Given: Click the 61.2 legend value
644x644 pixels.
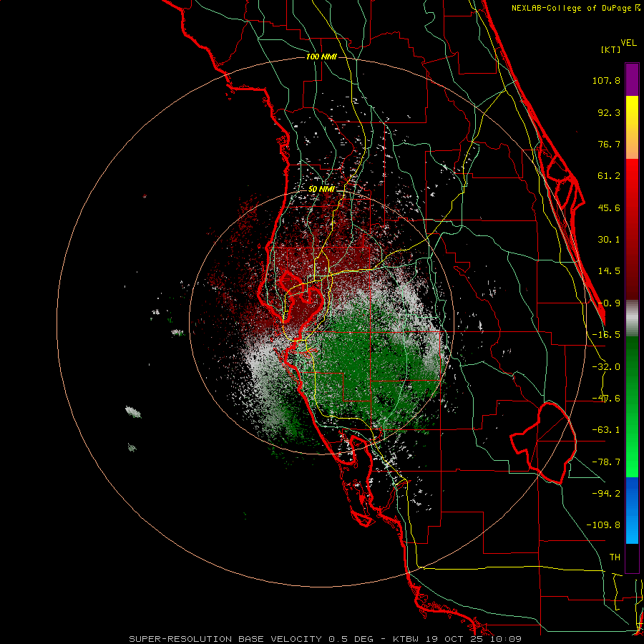Looking at the screenshot, I should (609, 176).
